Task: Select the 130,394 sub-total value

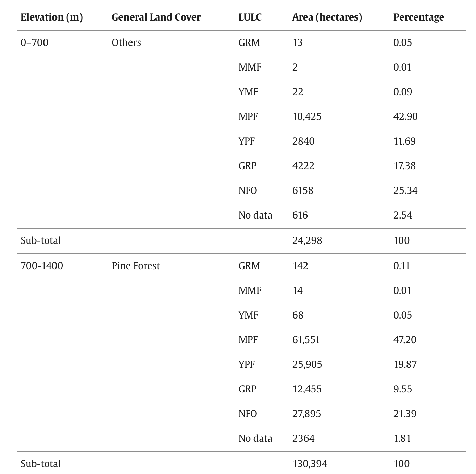Action: pyautogui.click(x=310, y=464)
